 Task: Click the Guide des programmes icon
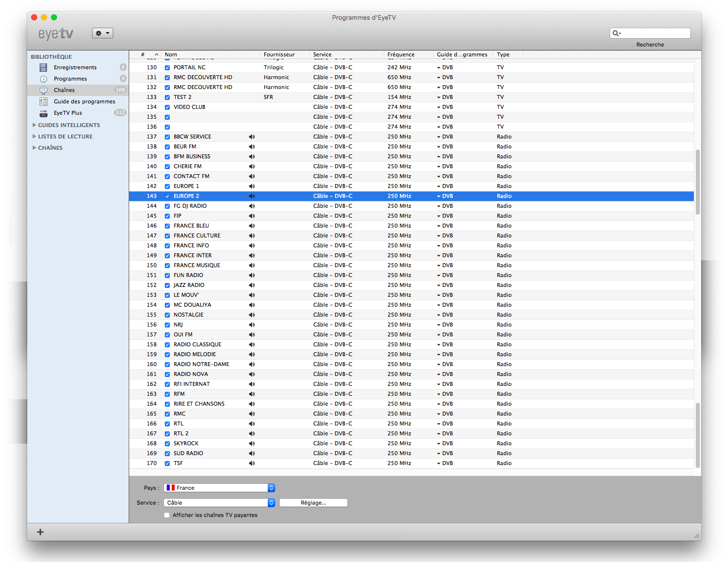44,101
